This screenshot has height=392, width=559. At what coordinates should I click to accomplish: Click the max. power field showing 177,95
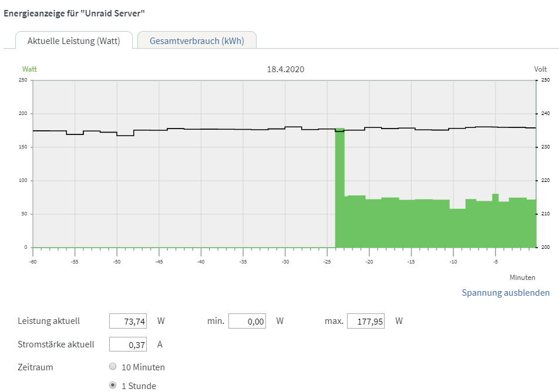(366, 321)
